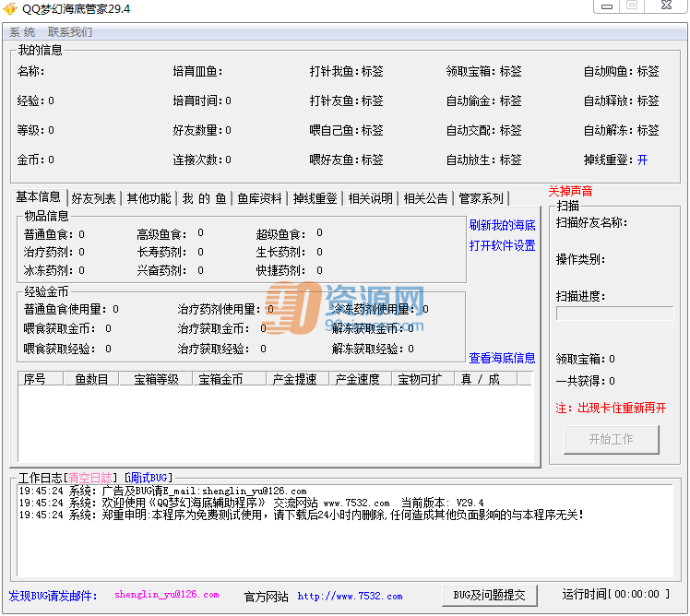
Task: Click the 操作类别 label
Action: [581, 260]
